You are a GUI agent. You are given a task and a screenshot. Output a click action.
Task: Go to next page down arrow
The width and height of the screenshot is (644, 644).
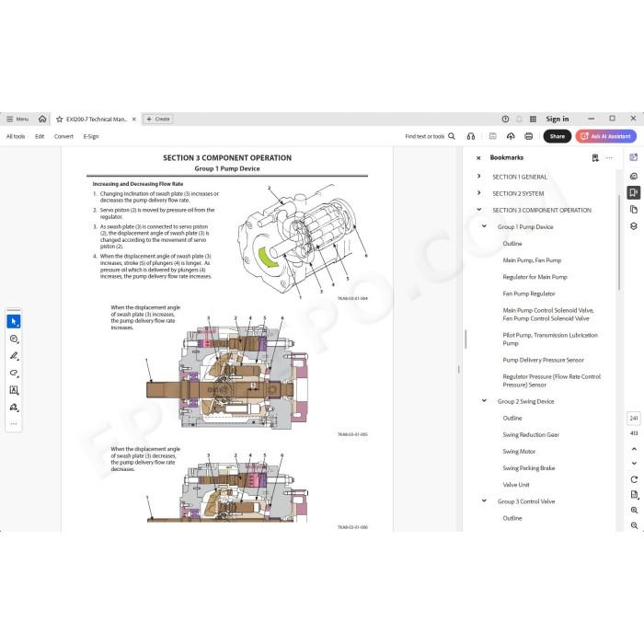[634, 464]
